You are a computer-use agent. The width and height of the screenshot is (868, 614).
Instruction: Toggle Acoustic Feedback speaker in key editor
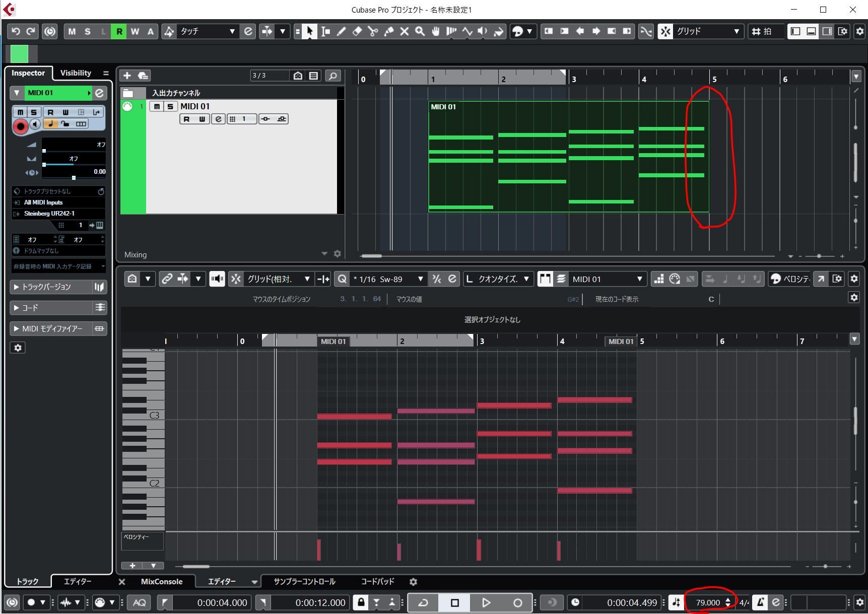[217, 279]
